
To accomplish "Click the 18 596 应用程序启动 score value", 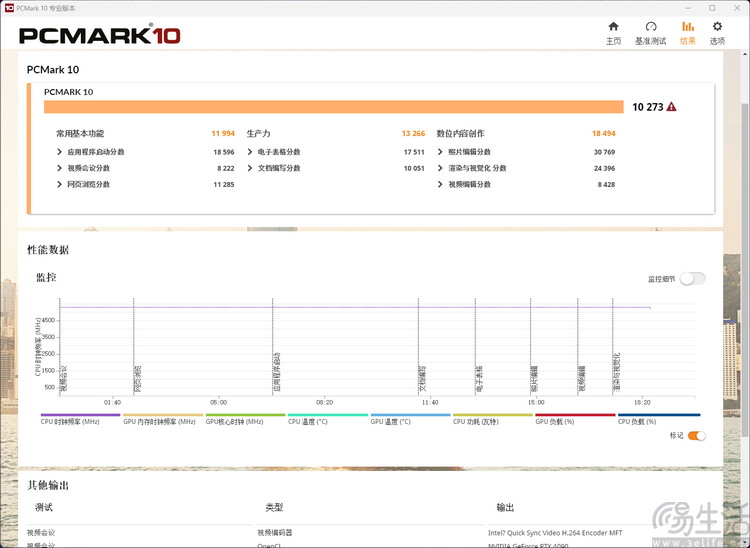I will 224,152.
